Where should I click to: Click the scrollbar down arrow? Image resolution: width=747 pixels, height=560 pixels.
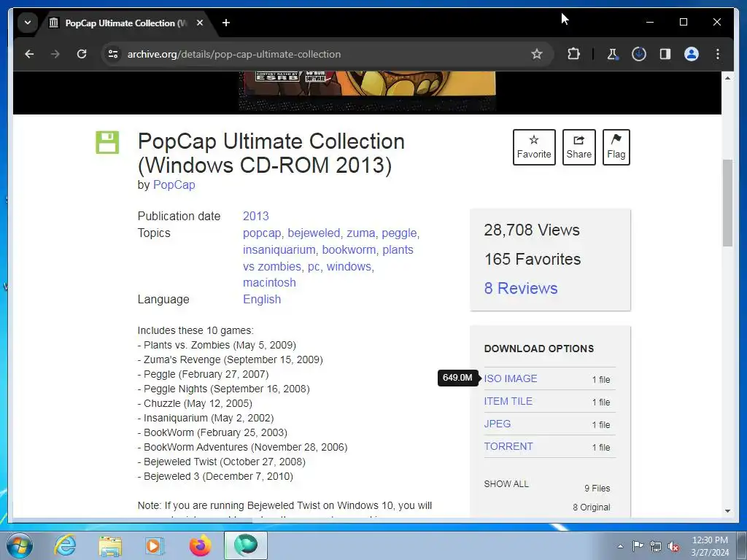[x=727, y=511]
